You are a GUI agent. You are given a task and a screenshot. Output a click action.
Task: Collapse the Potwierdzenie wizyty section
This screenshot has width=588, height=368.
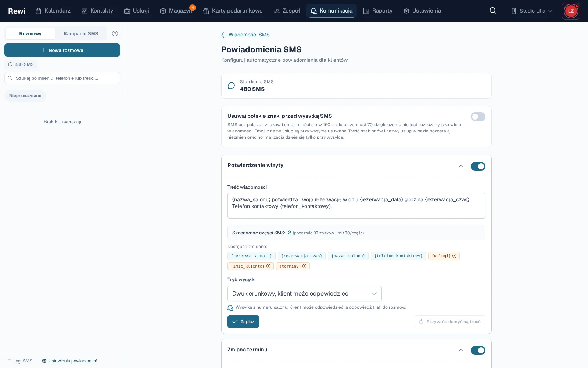coord(461,166)
